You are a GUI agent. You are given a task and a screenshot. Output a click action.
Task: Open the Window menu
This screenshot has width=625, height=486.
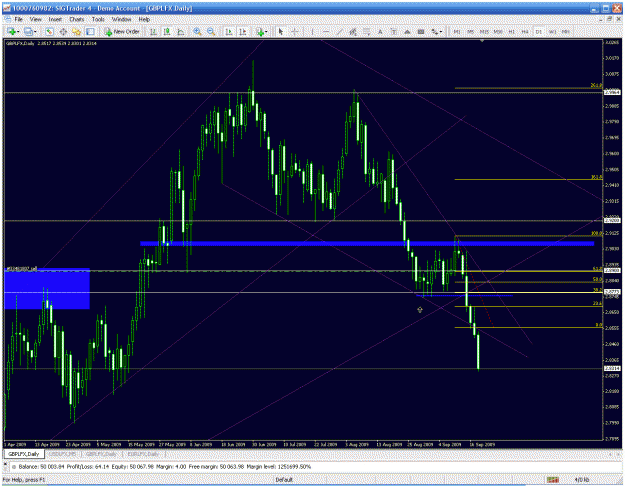coord(121,19)
